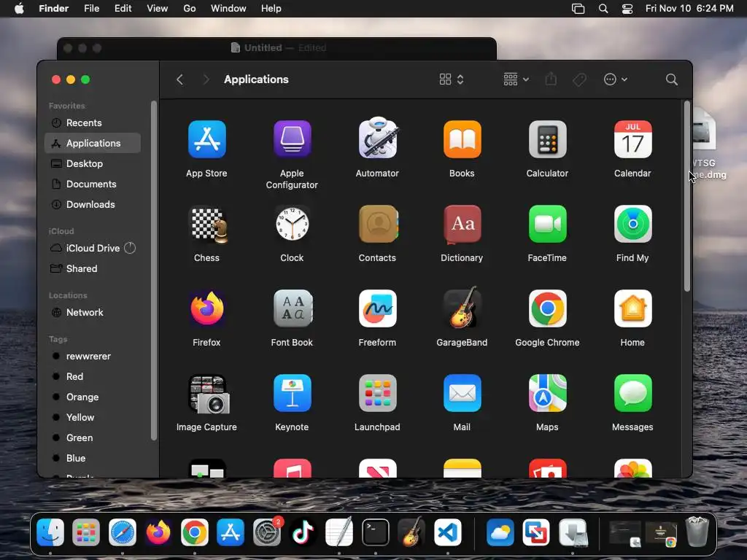The image size is (747, 560).
Task: Select the Chess app icon
Action: point(208,225)
